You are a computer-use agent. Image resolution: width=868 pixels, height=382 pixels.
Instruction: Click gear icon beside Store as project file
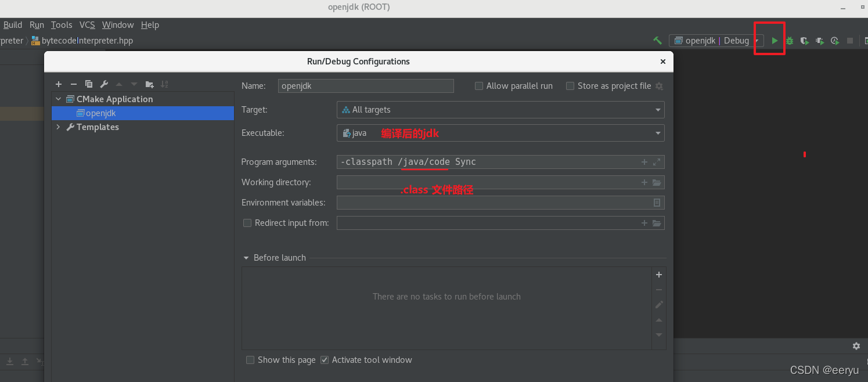659,86
